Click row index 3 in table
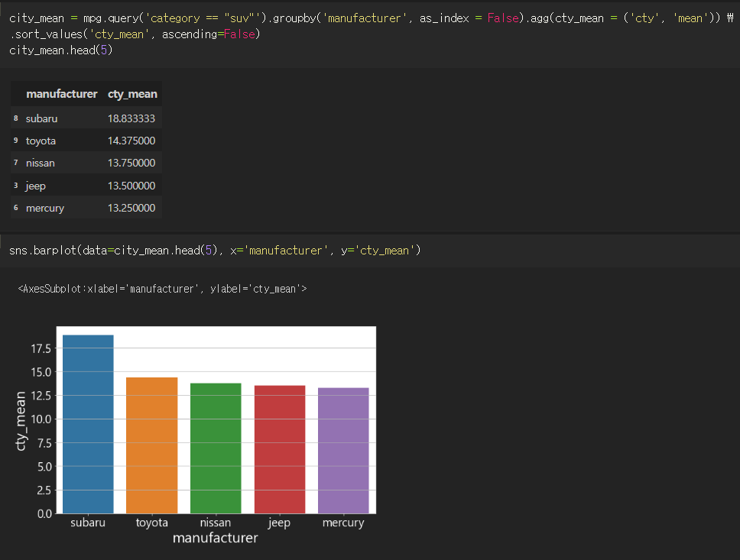This screenshot has height=560, width=740. pyautogui.click(x=15, y=185)
